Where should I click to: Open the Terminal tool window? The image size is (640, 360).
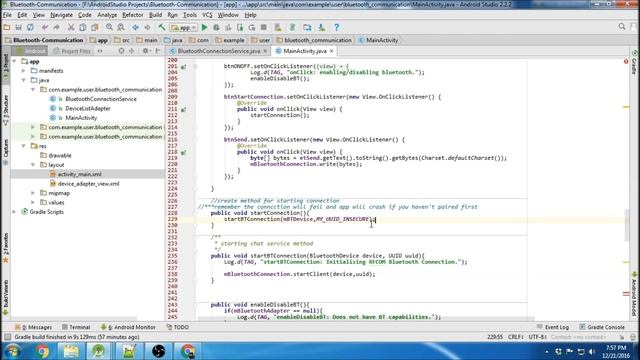76,327
